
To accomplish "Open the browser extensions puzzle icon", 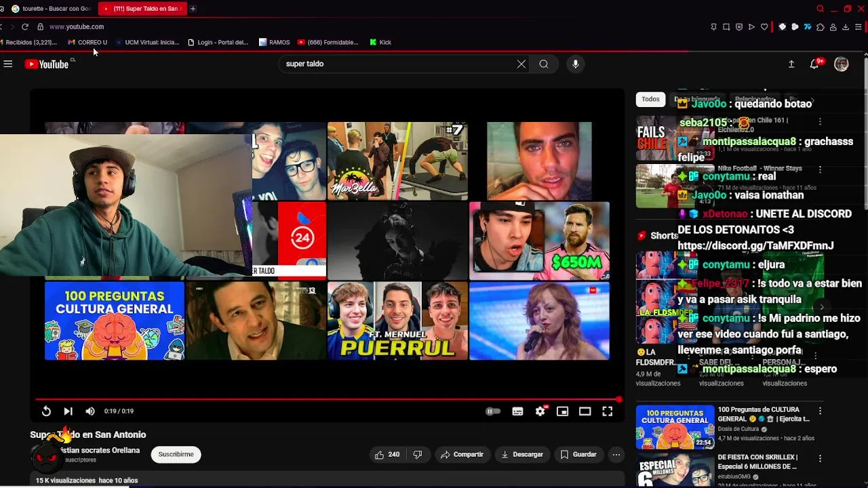I will click(821, 26).
